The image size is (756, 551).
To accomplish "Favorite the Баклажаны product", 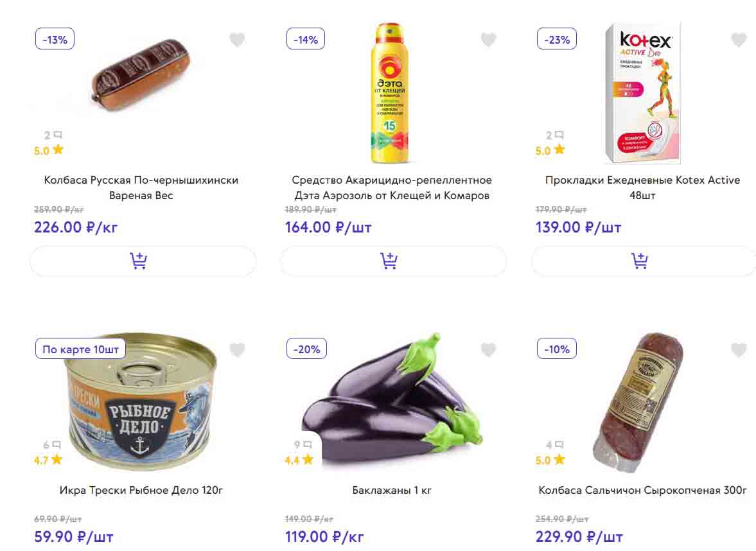I will point(488,350).
